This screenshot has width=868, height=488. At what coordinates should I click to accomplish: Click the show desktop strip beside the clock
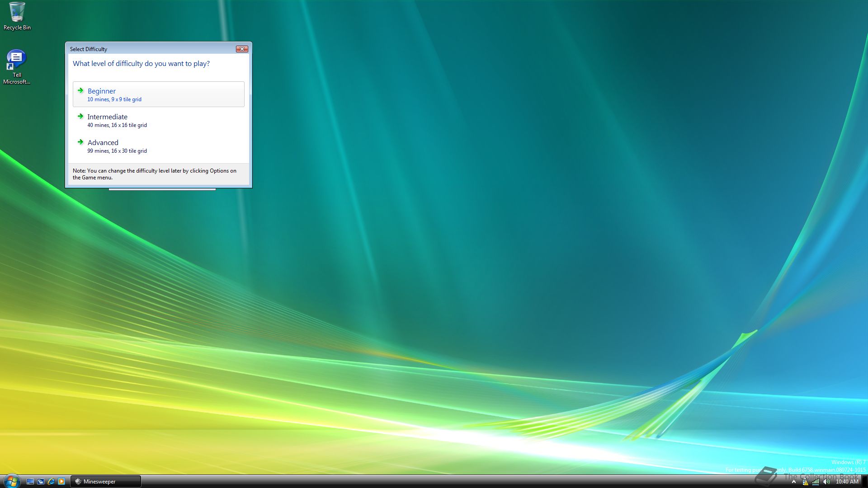click(x=864, y=482)
